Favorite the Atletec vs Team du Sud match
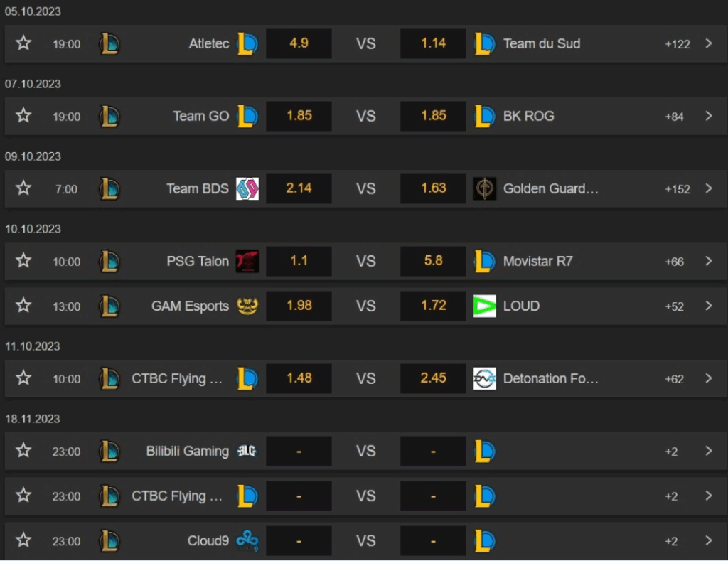 23,43
